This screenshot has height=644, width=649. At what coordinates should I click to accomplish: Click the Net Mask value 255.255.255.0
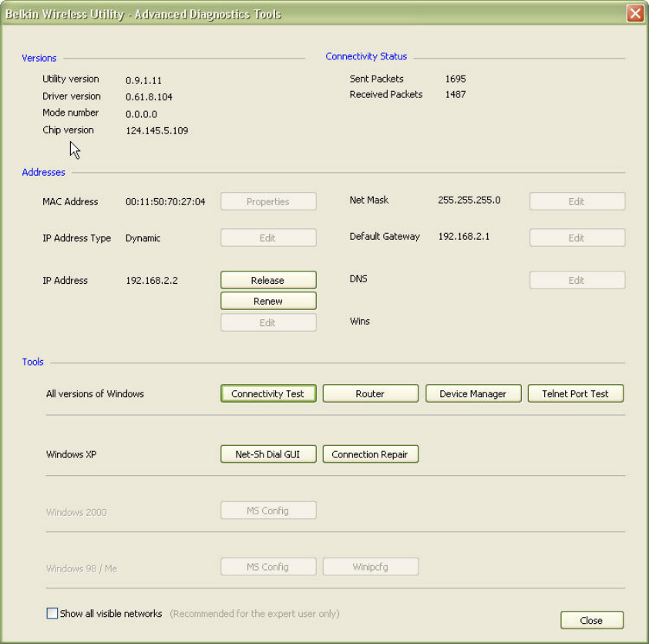click(x=469, y=200)
